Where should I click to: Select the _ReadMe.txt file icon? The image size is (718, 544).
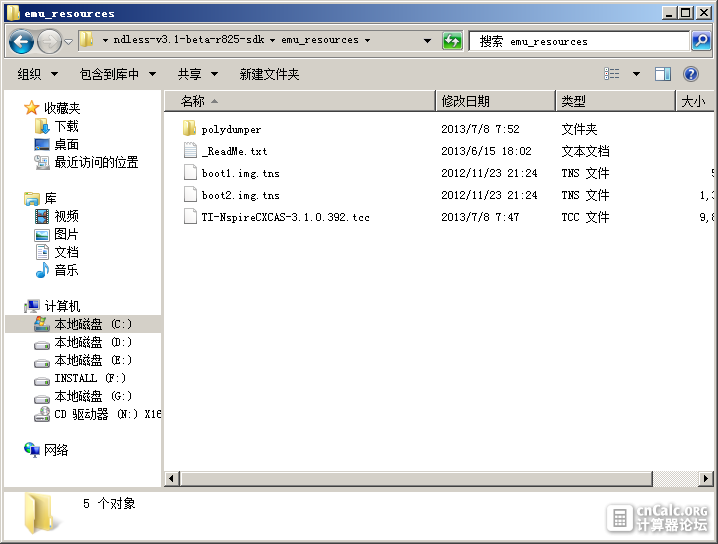point(190,150)
